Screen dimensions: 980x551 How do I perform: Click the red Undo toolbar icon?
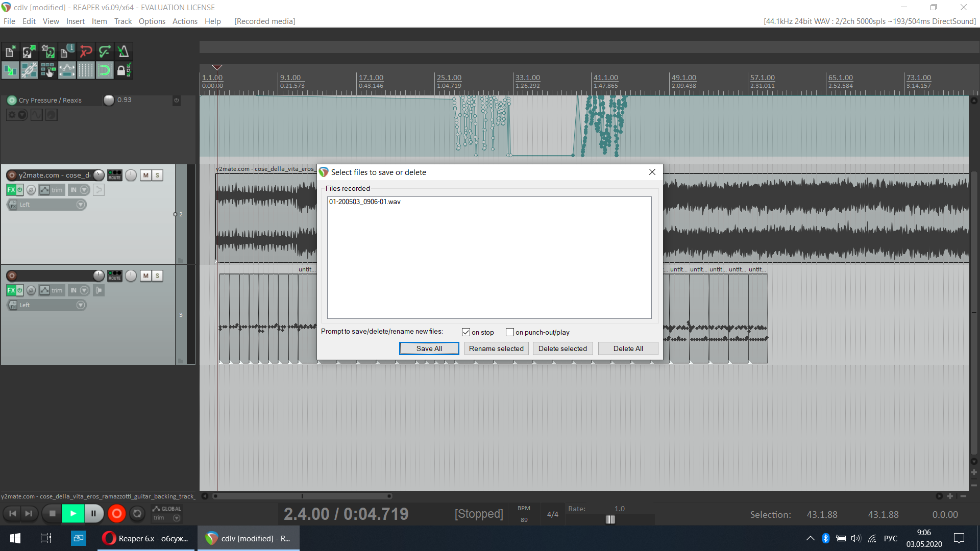click(x=86, y=52)
